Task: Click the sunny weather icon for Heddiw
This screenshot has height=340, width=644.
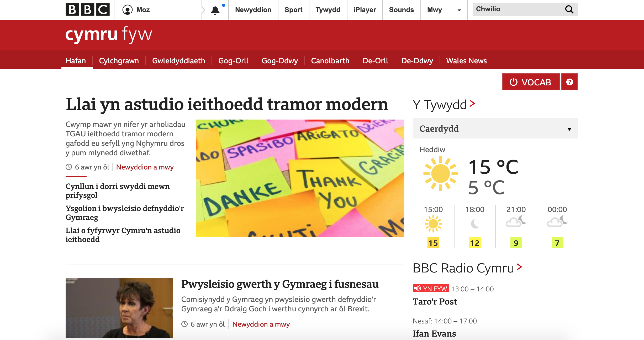Action: 440,173
